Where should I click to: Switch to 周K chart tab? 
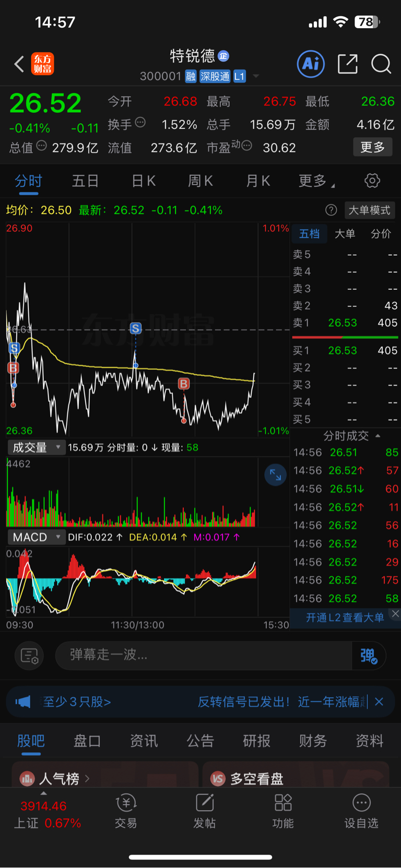200,181
